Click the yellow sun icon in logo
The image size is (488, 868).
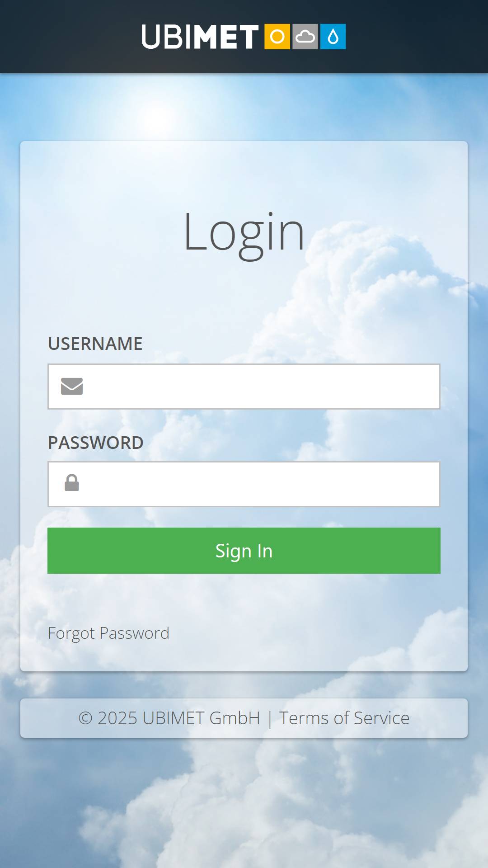pos(277,37)
